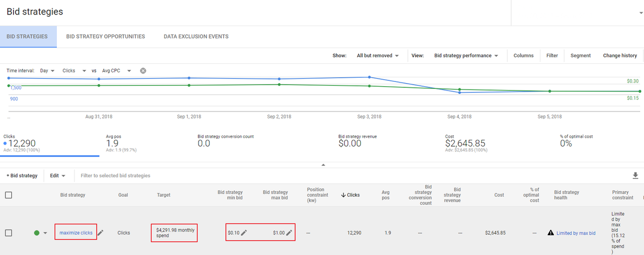Select all rows via header checkbox
The height and width of the screenshot is (255, 644).
(9, 195)
